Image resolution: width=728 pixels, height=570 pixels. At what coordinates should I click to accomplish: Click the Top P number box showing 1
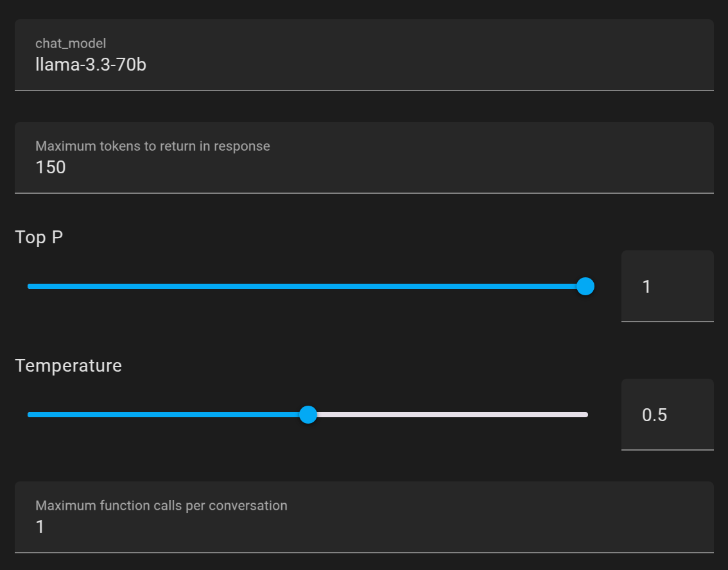tap(666, 286)
